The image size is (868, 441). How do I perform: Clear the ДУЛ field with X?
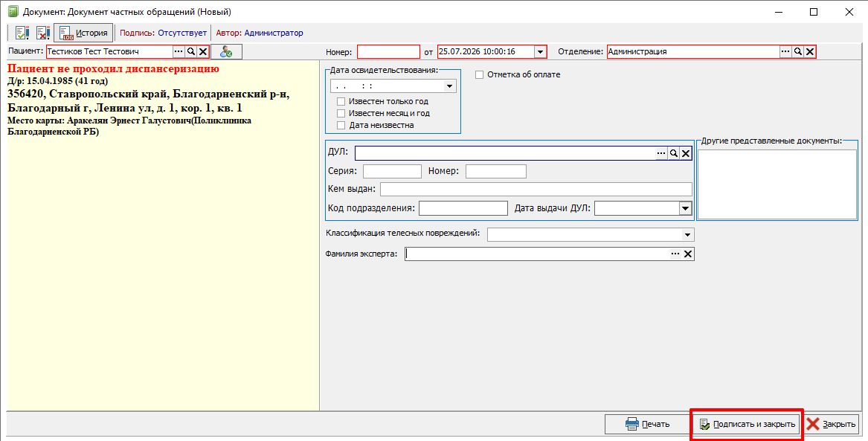686,153
